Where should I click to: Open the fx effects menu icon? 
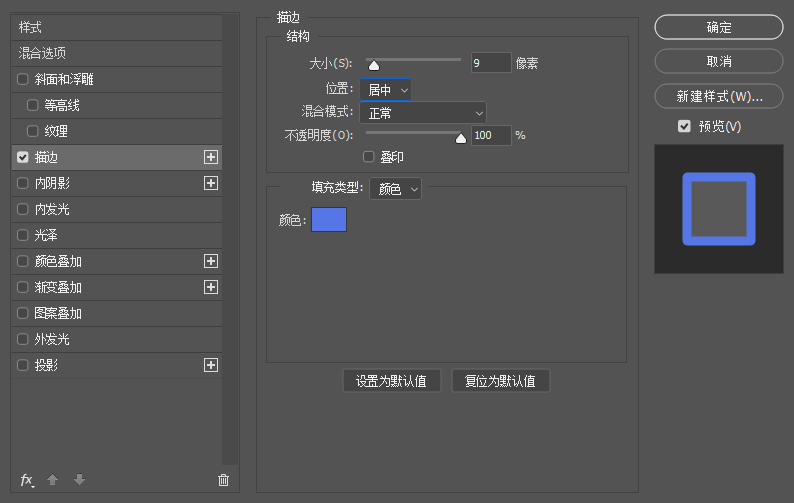tap(27, 480)
